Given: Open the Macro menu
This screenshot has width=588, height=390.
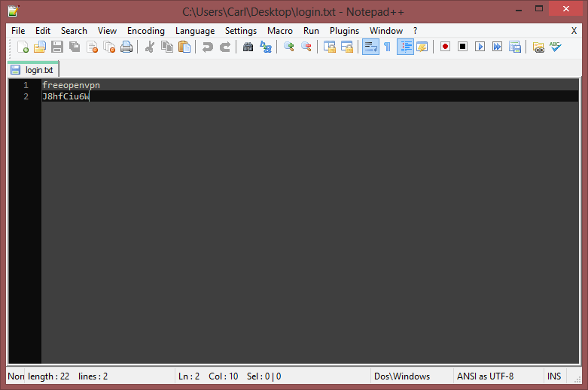Looking at the screenshot, I should 280,31.
